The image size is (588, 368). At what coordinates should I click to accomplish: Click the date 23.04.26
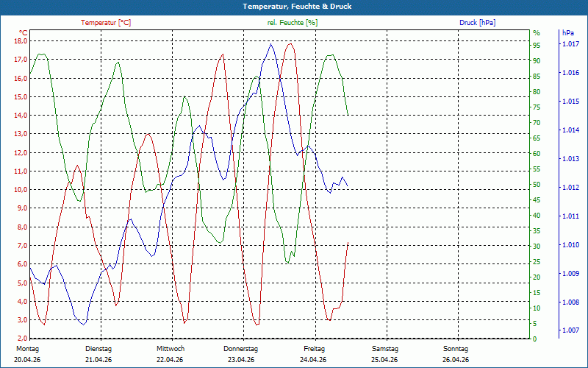241,360
